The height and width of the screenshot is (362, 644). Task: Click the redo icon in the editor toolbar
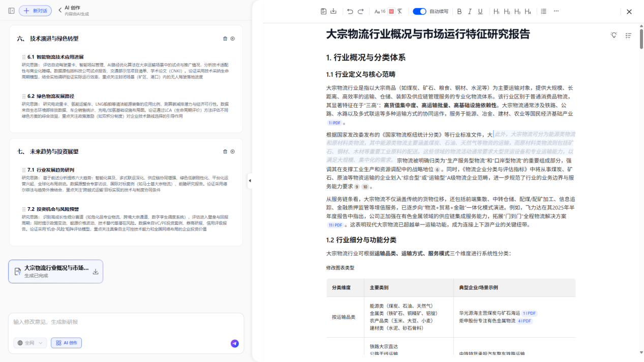360,11
